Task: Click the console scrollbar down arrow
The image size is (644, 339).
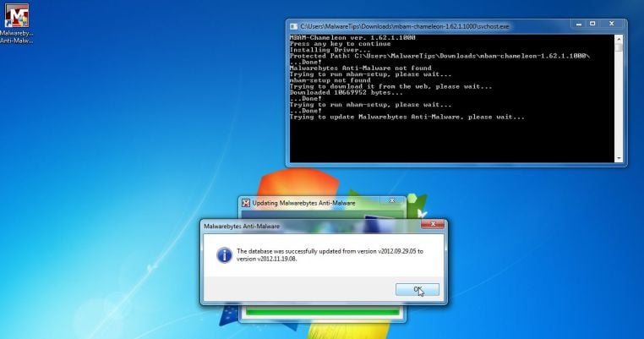Action: 619,158
